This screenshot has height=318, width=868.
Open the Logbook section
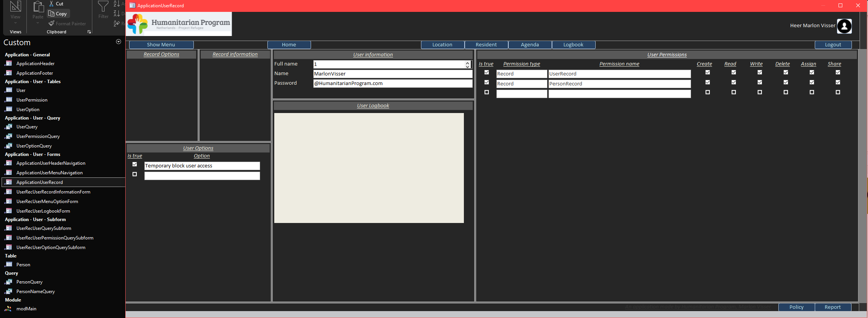(x=573, y=45)
